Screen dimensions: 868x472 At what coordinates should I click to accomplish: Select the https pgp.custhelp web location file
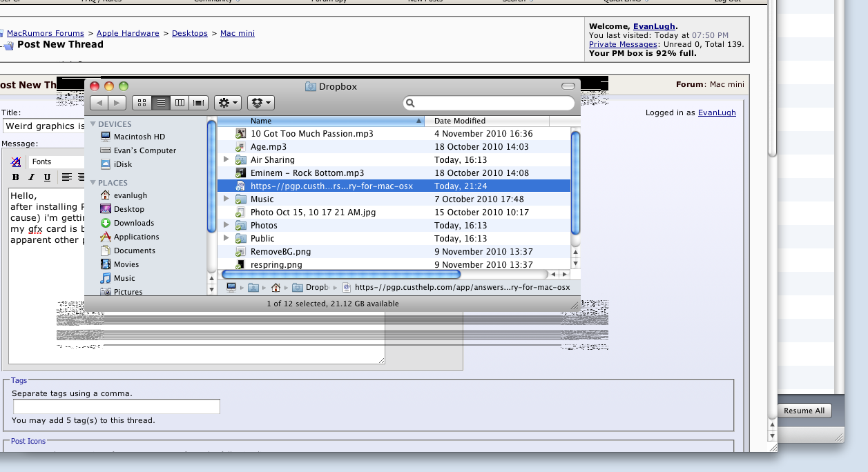point(394,186)
